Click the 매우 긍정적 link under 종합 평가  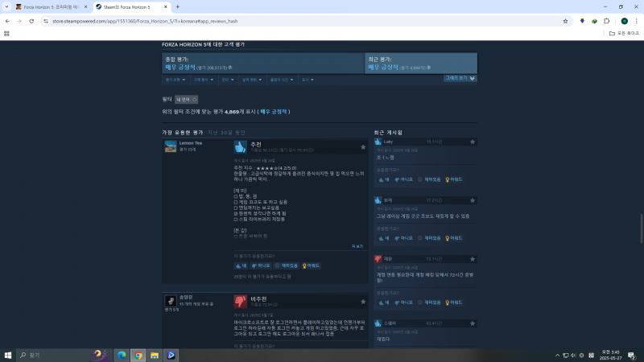[180, 68]
